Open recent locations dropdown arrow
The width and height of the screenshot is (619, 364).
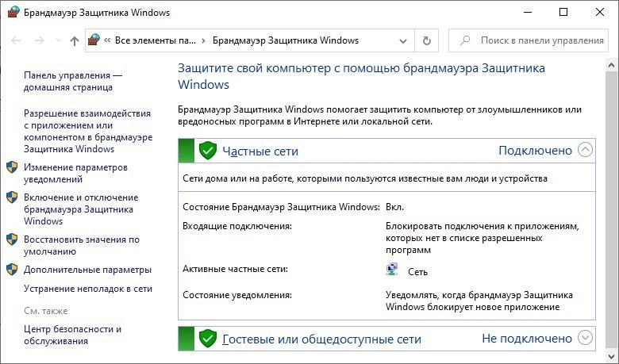58,40
